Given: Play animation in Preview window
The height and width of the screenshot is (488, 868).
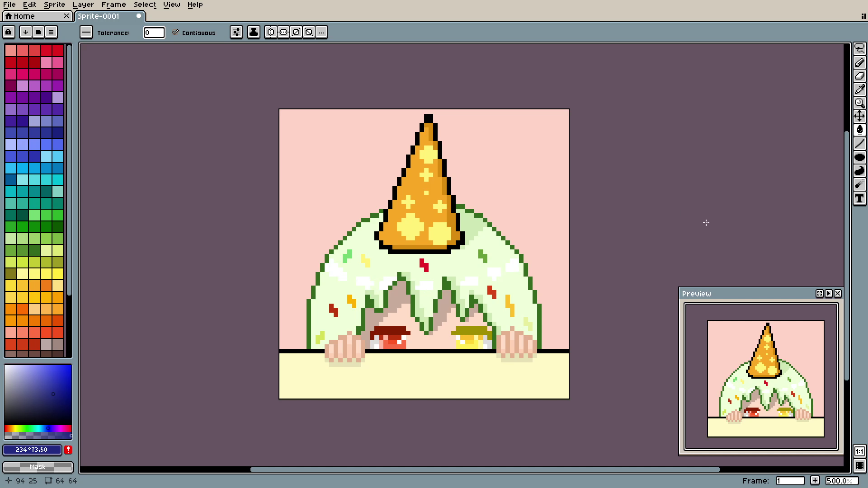Looking at the screenshot, I should pos(828,294).
